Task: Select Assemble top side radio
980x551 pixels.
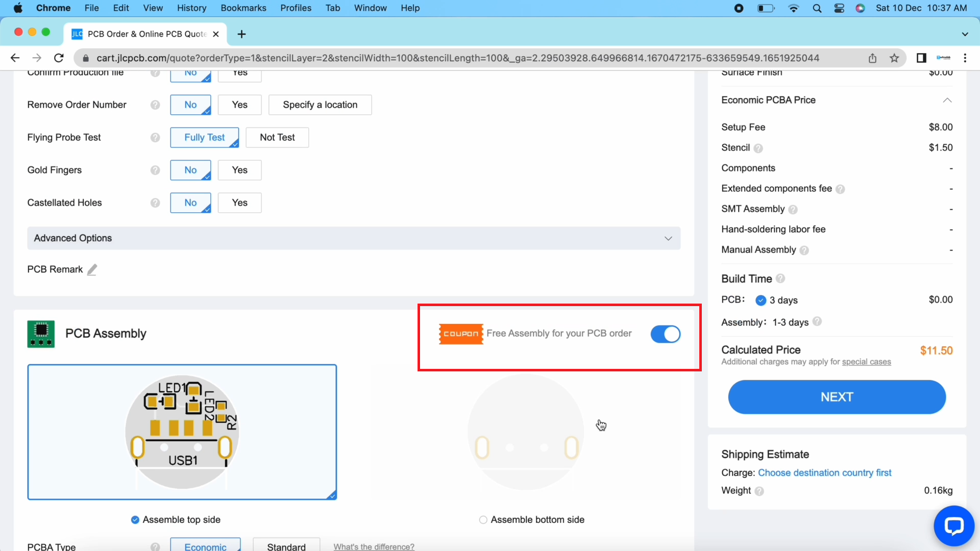Action: (x=135, y=520)
